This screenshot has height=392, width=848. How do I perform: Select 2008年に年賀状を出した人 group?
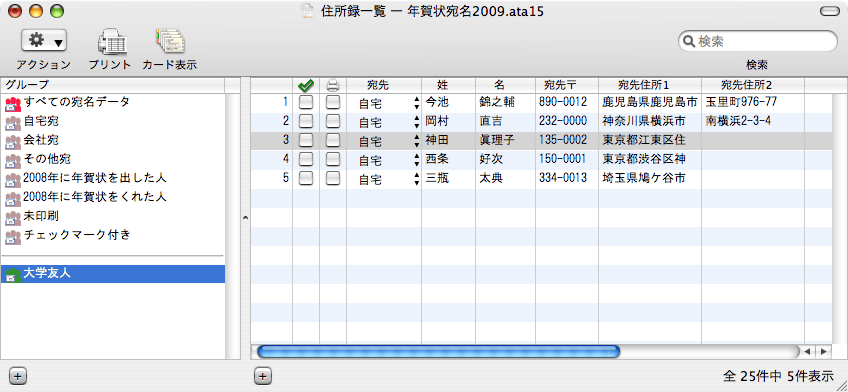pos(113,178)
